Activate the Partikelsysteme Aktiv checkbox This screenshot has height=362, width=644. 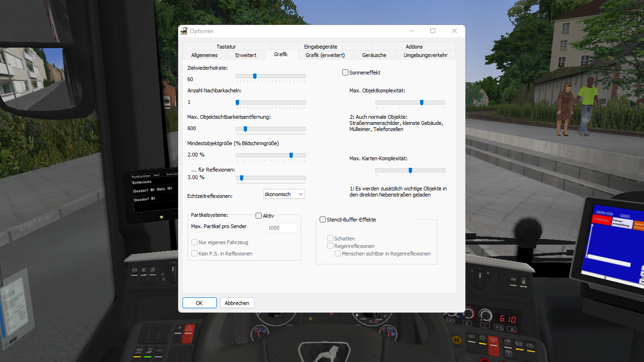point(258,216)
